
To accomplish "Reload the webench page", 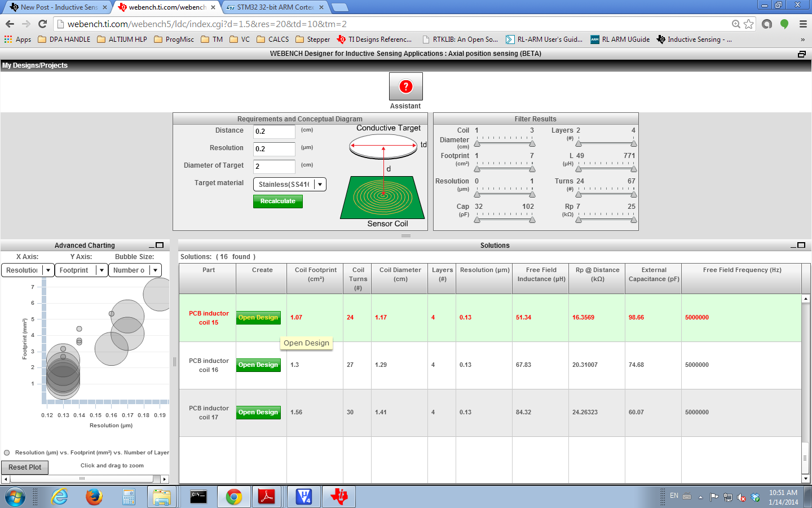I will pos(42,24).
